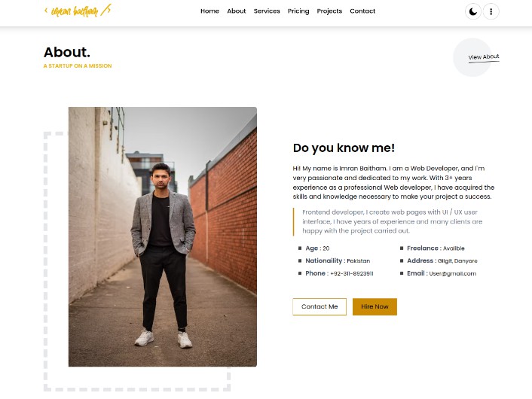Click the square bullet beside Nationality
Viewport: 532px width, 399px height.
[x=300, y=261]
